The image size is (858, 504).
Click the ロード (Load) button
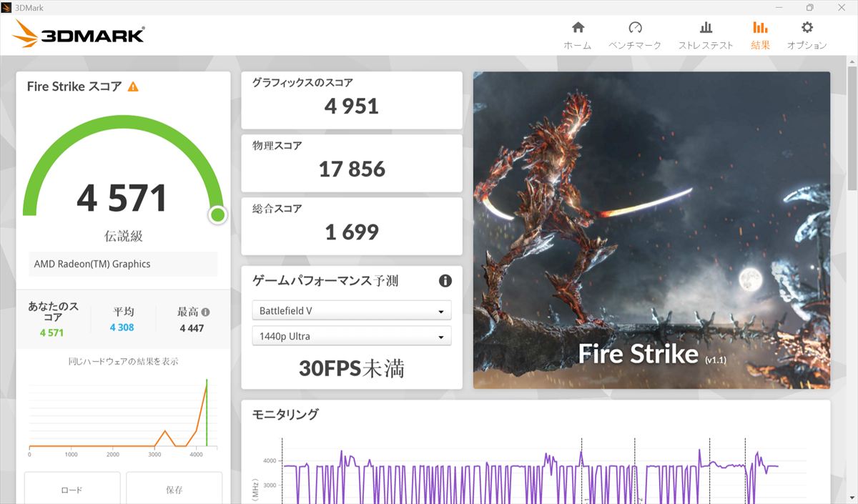click(72, 488)
